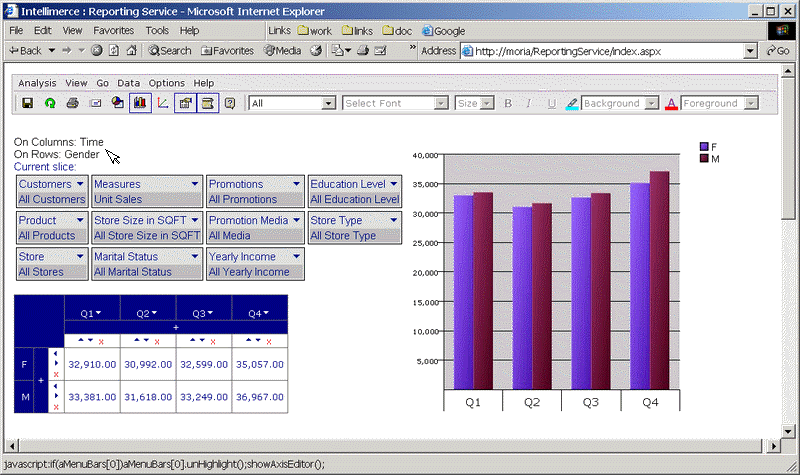This screenshot has width=800, height=475.
Task: Click the right arrow in row F
Action: [x=56, y=364]
